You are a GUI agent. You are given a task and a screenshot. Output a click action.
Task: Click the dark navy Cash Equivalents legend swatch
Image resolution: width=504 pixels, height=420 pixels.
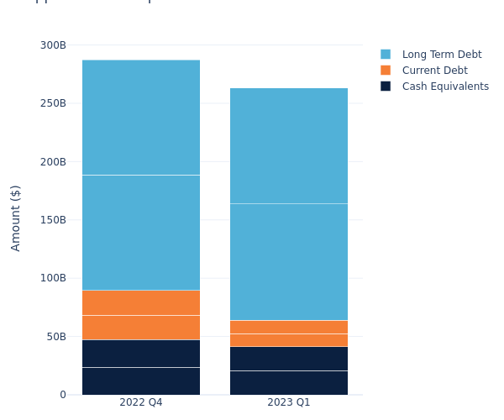click(x=386, y=87)
